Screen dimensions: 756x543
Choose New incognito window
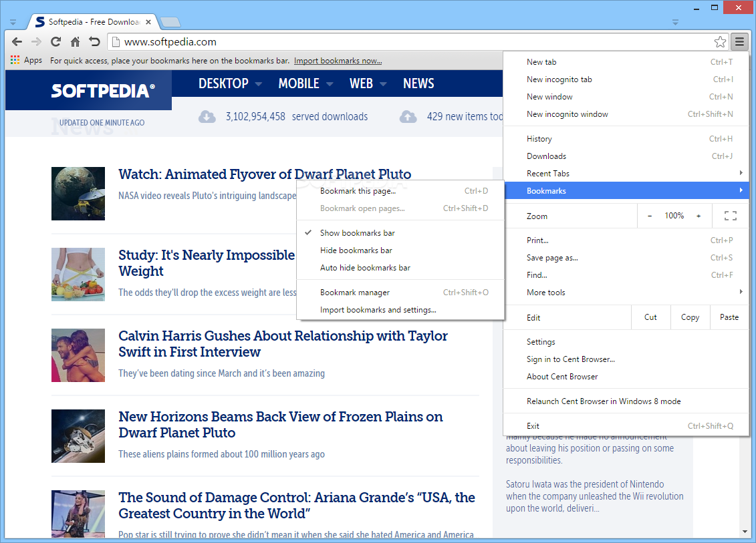coord(626,114)
